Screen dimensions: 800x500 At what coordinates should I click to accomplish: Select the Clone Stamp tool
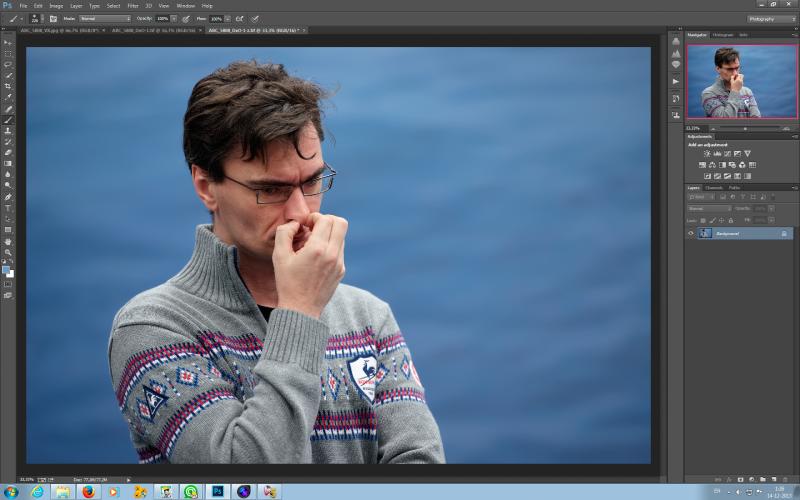tap(8, 131)
